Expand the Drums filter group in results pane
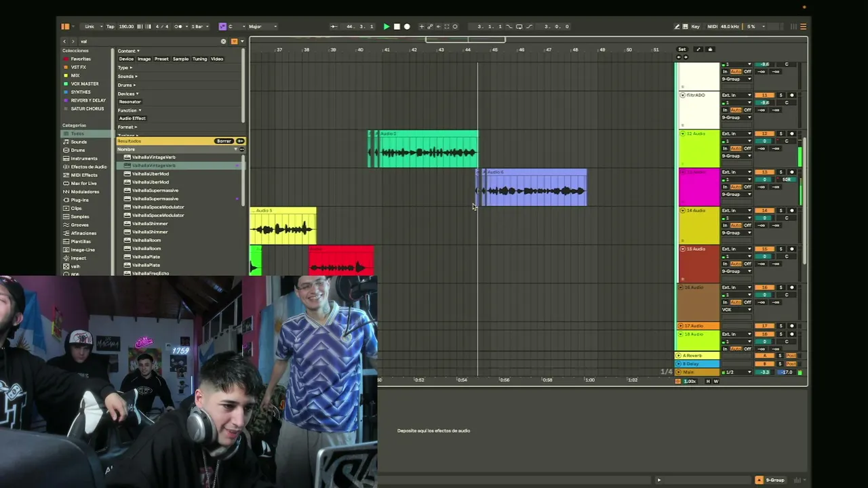The width and height of the screenshot is (868, 488). click(x=126, y=85)
